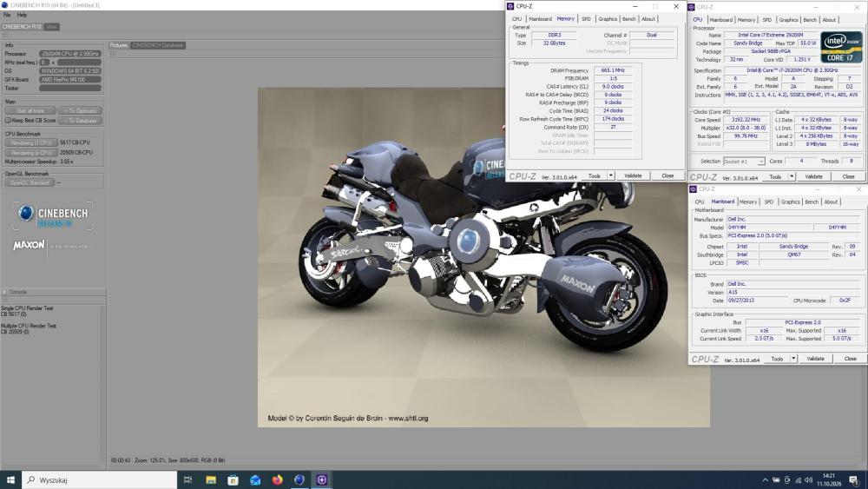Screen dimensions: 868x489
Task: Show the taskbar clock and calendar
Action: click(x=829, y=479)
